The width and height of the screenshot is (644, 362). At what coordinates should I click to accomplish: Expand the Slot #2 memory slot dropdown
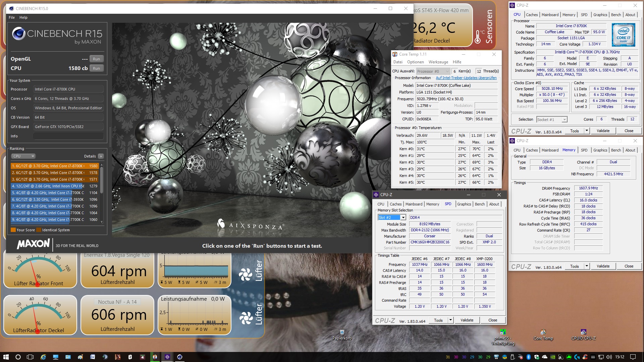click(403, 218)
